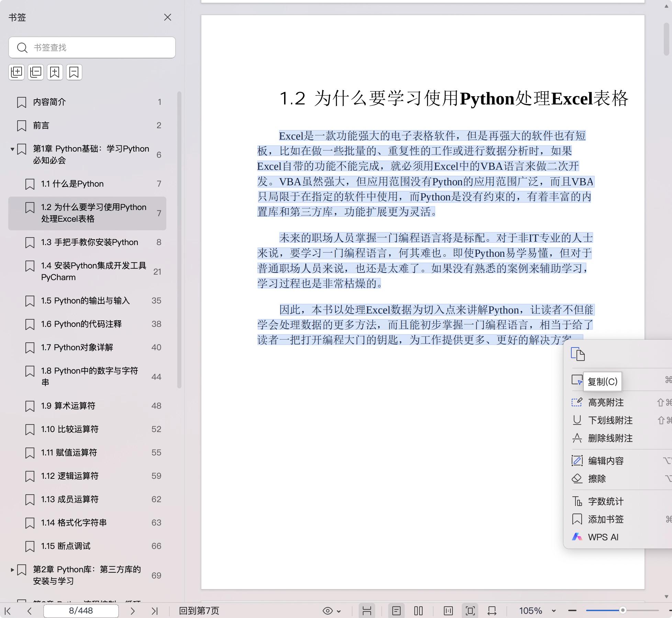Switch to single page view
The height and width of the screenshot is (618, 672).
pyautogui.click(x=396, y=611)
